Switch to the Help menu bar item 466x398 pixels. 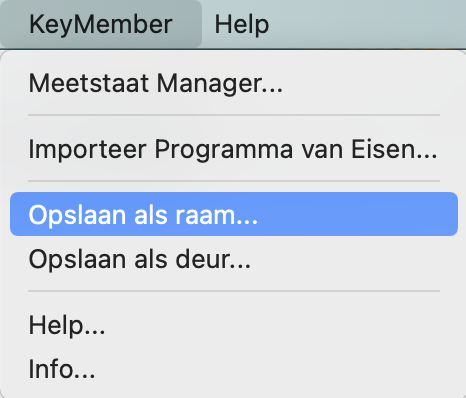[242, 24]
